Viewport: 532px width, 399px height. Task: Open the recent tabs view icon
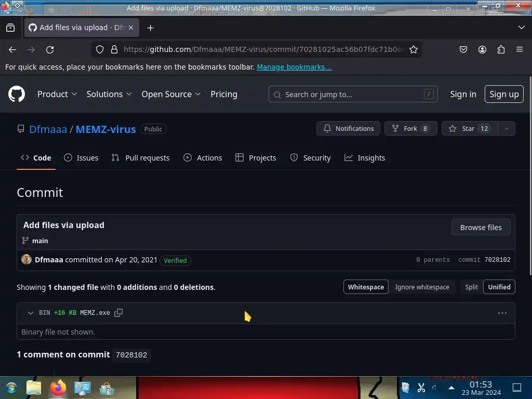(x=10, y=28)
